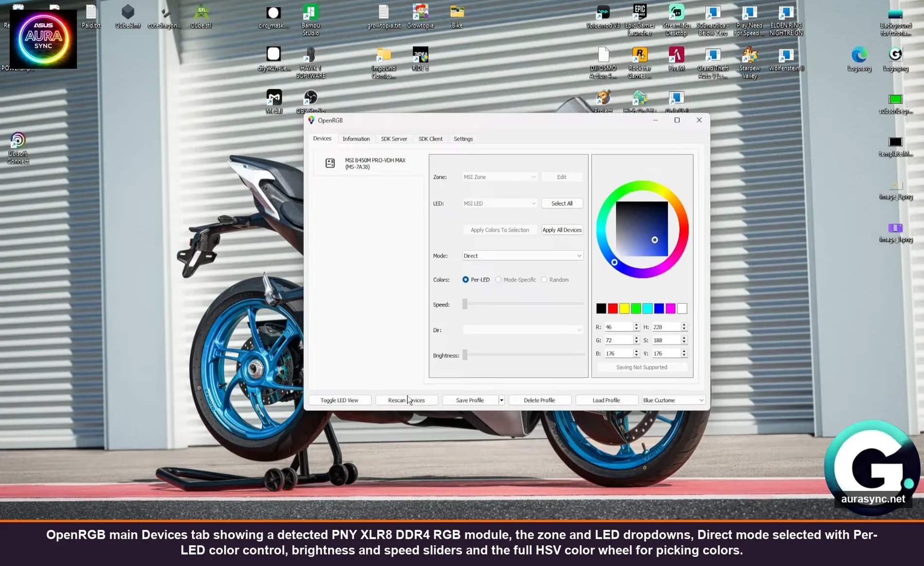The height and width of the screenshot is (566, 924).
Task: Switch colors to Mode-Specific
Action: point(498,280)
